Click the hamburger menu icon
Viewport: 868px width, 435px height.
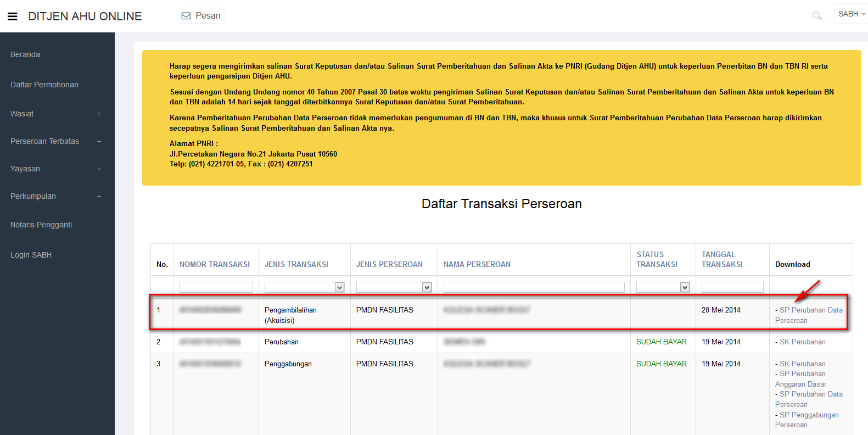(x=12, y=16)
